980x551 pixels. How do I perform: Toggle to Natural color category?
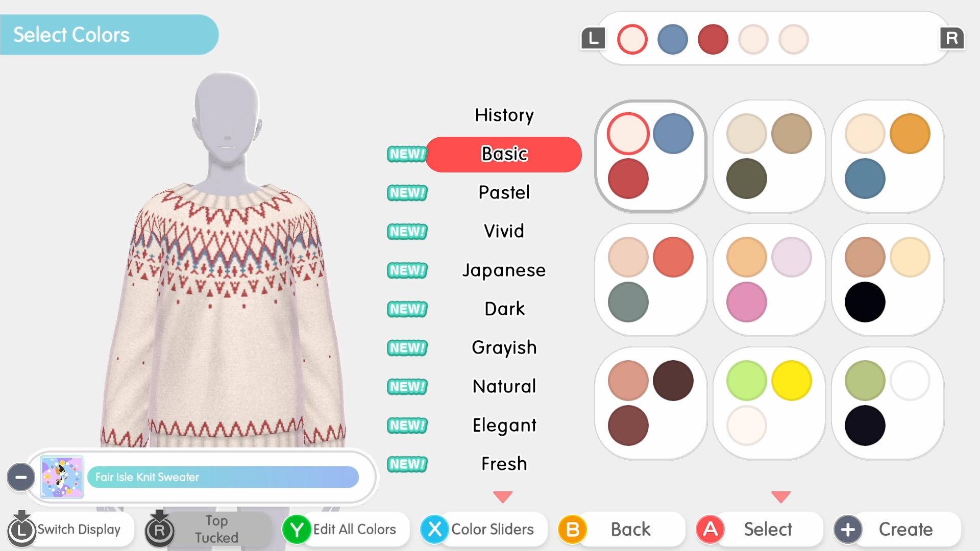[503, 386]
